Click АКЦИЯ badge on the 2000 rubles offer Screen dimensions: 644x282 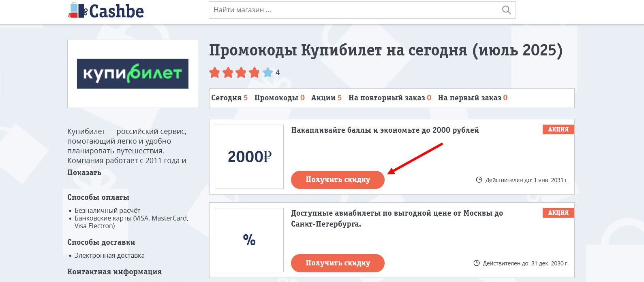(x=558, y=129)
